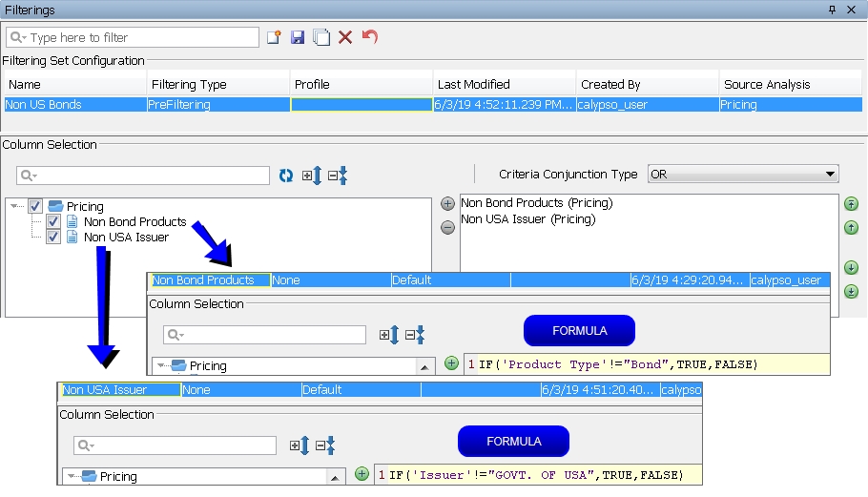Move selected criterion to top of list

[852, 204]
